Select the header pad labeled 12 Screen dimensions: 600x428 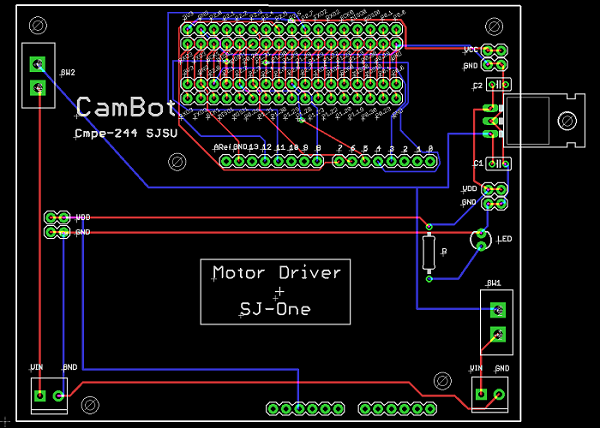(265, 161)
